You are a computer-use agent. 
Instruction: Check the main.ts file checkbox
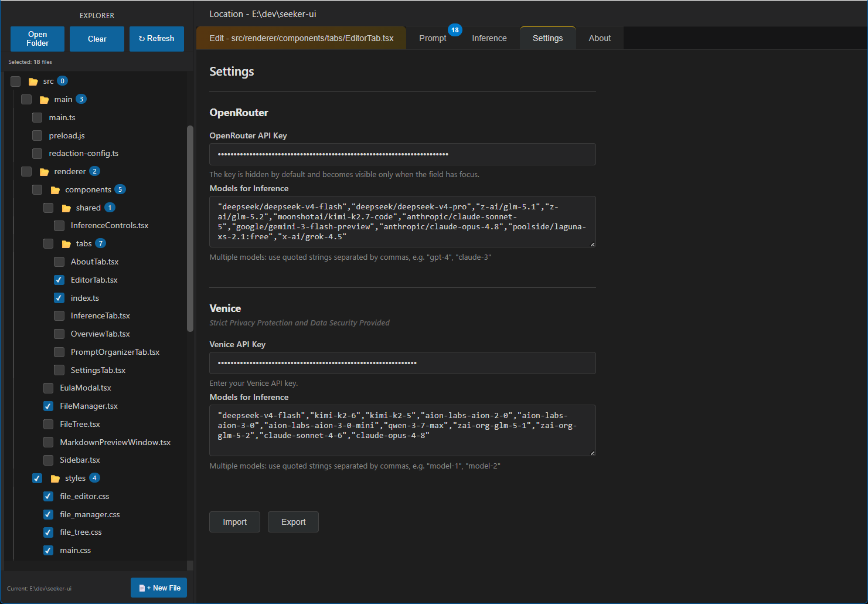(x=37, y=118)
